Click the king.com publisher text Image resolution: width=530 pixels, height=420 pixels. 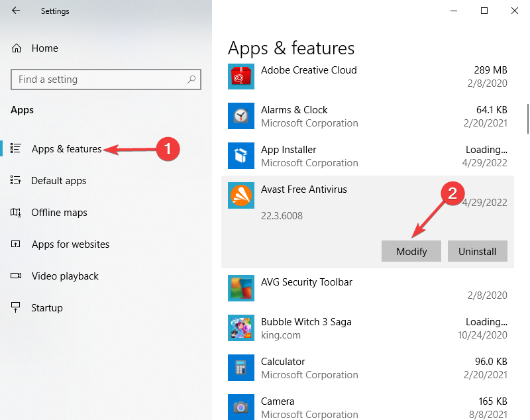(x=280, y=335)
